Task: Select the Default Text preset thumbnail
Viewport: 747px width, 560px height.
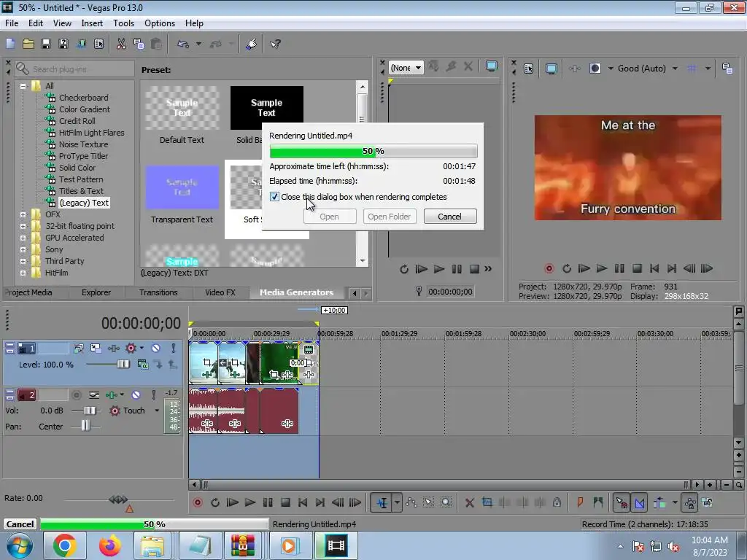Action: [x=182, y=108]
